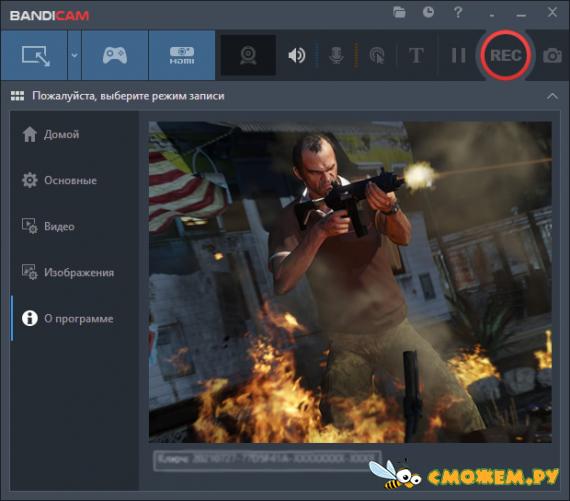The width and height of the screenshot is (570, 501).
Task: Select the game recording mode gamepad icon
Action: [115, 55]
